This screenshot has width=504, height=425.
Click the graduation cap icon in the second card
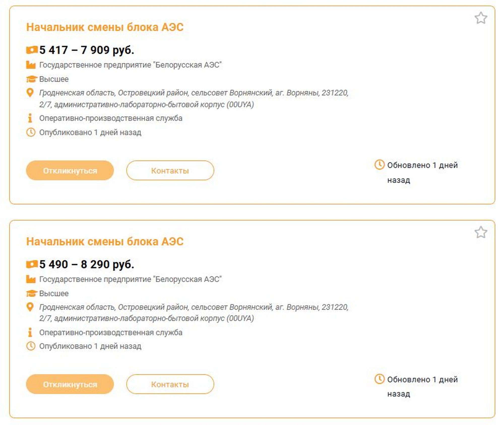coord(31,293)
